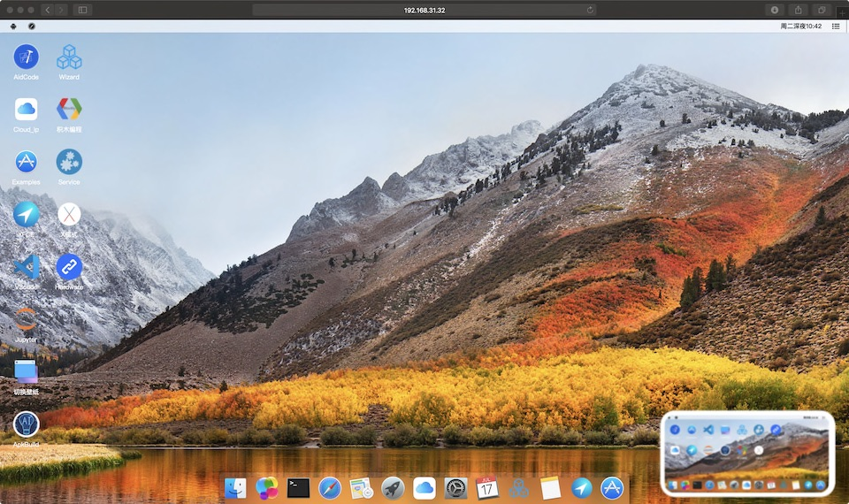Open the Hardware link icon on desktop
Screen dimensions: 849x504
[69, 267]
